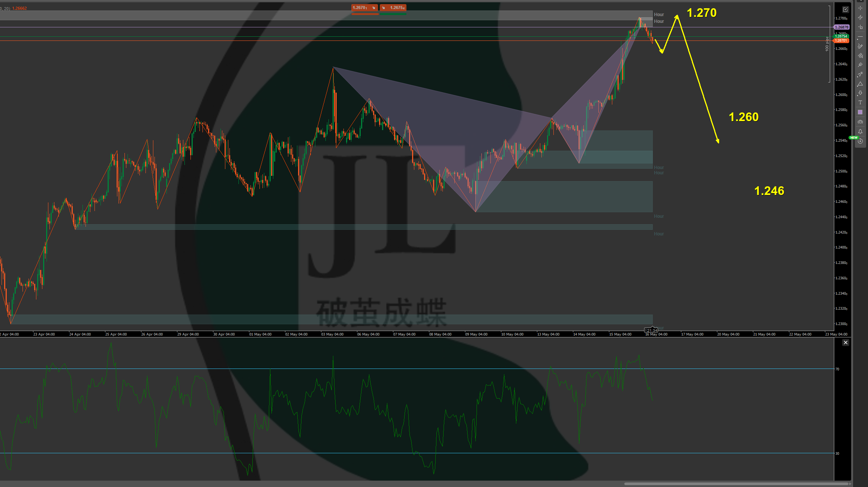The height and width of the screenshot is (487, 868).
Task: Click the 1.26754 buy price button
Action: tap(393, 8)
